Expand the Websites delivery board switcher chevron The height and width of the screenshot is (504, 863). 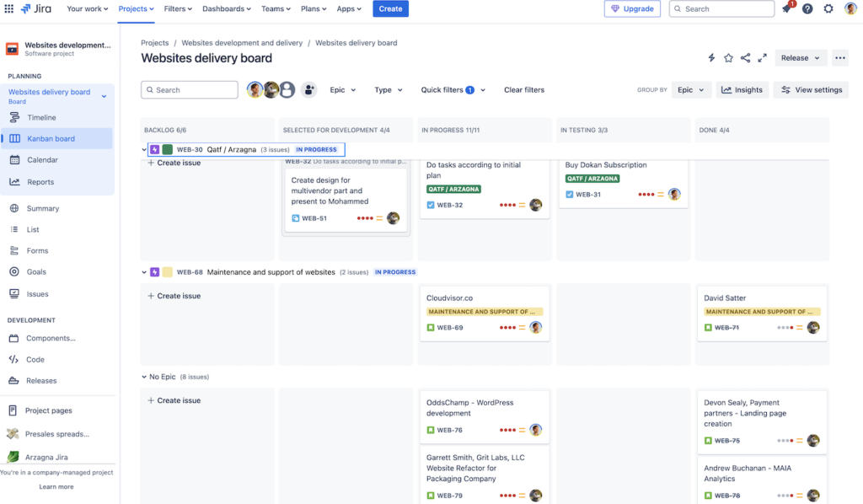tap(104, 96)
